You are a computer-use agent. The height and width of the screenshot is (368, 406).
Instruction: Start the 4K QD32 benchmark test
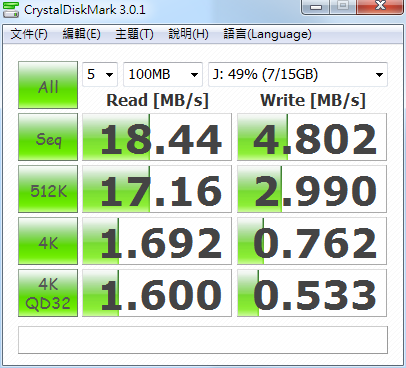[48, 293]
